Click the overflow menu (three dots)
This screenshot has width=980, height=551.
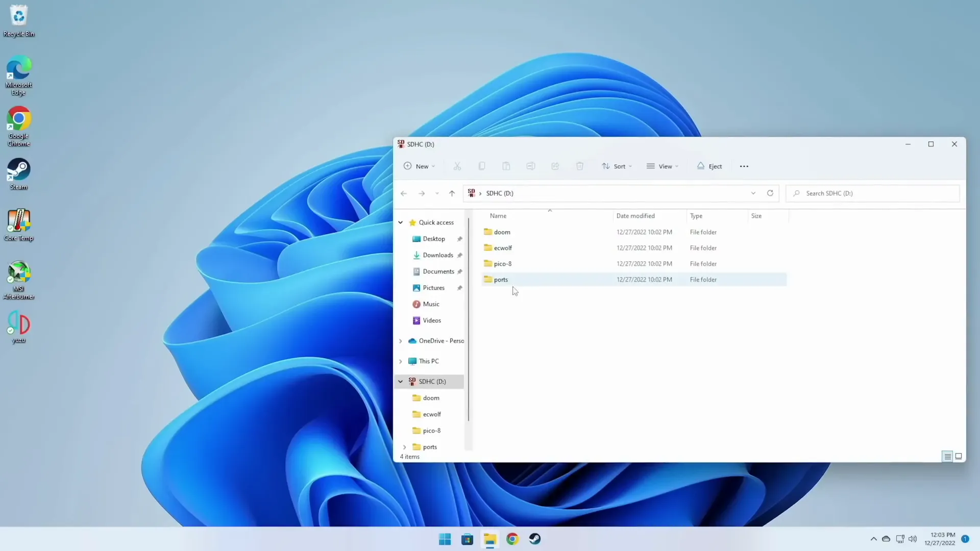pyautogui.click(x=744, y=166)
